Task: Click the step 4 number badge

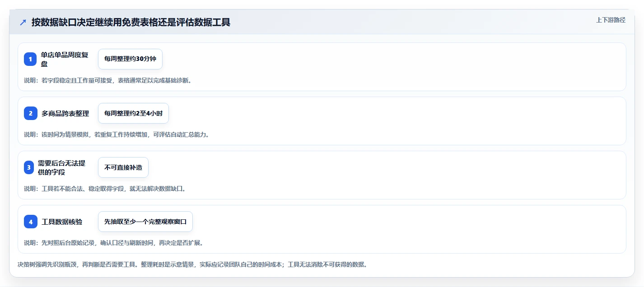Action: click(31, 222)
